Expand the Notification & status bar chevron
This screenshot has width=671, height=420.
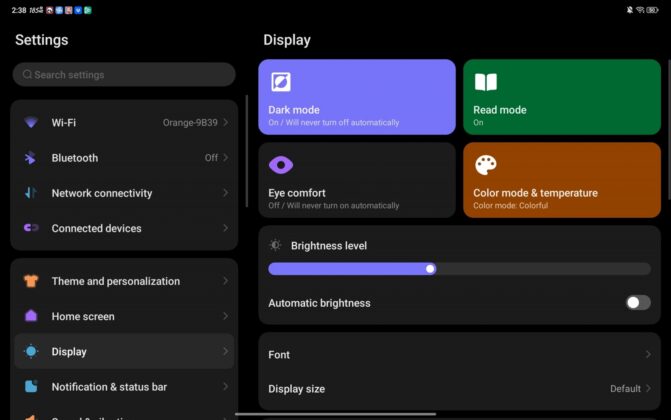tap(226, 387)
